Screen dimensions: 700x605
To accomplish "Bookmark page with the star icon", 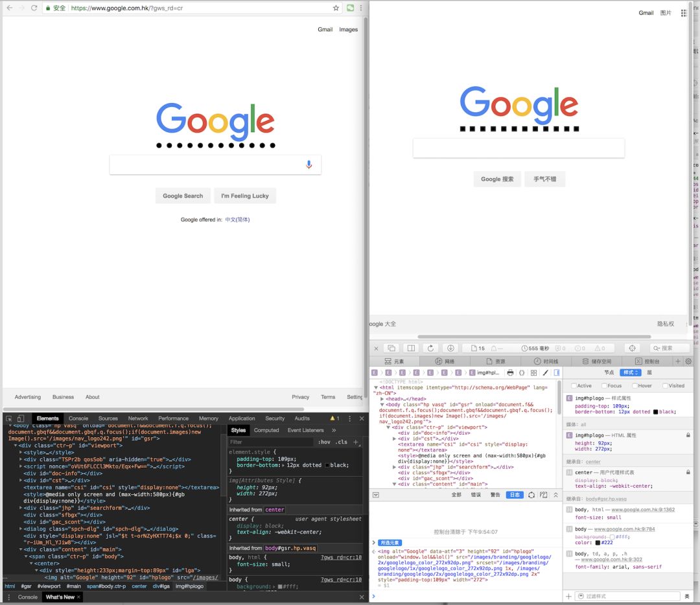I will coord(336,8).
